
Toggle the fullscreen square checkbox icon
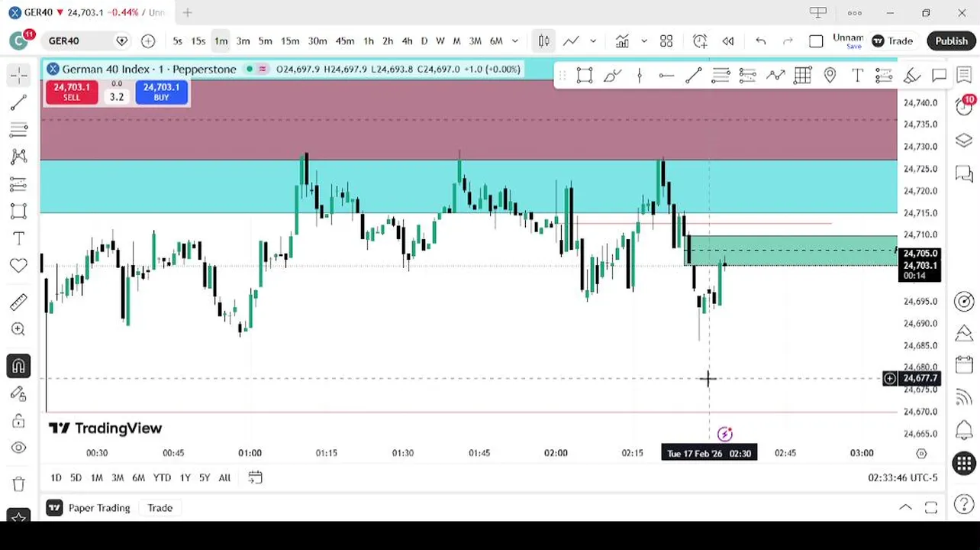pos(816,41)
